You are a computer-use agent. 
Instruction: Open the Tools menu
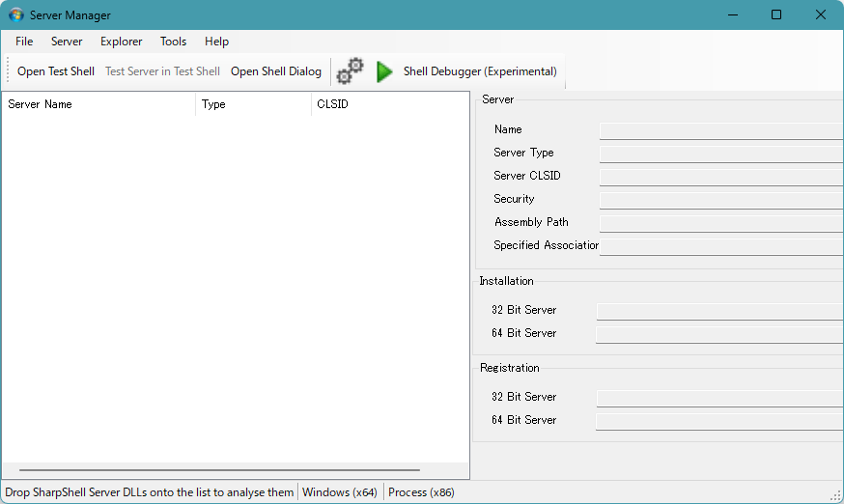click(174, 42)
